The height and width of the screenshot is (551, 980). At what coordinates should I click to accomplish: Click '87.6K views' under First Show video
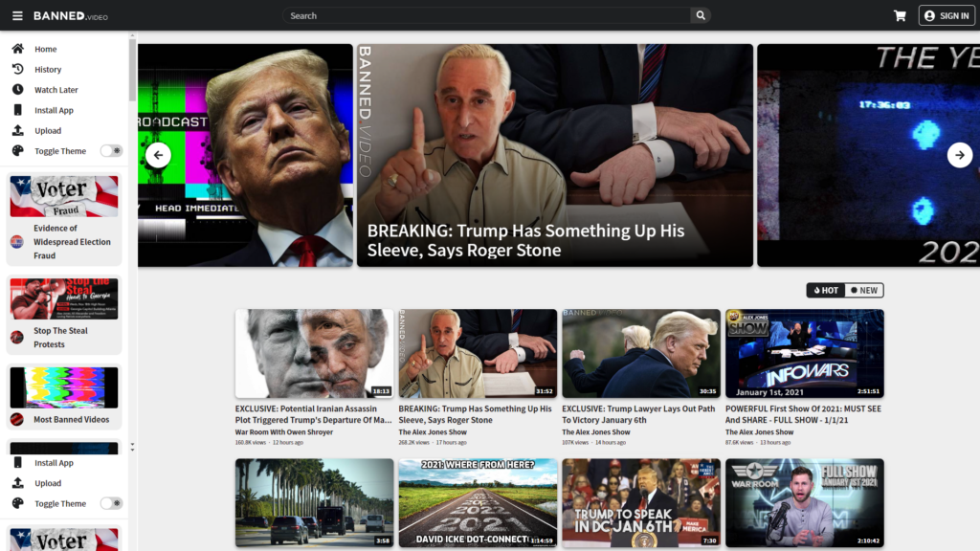(739, 442)
